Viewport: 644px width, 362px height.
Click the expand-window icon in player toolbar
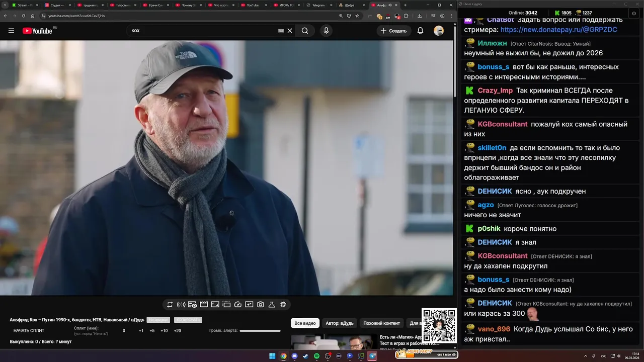[x=215, y=305]
